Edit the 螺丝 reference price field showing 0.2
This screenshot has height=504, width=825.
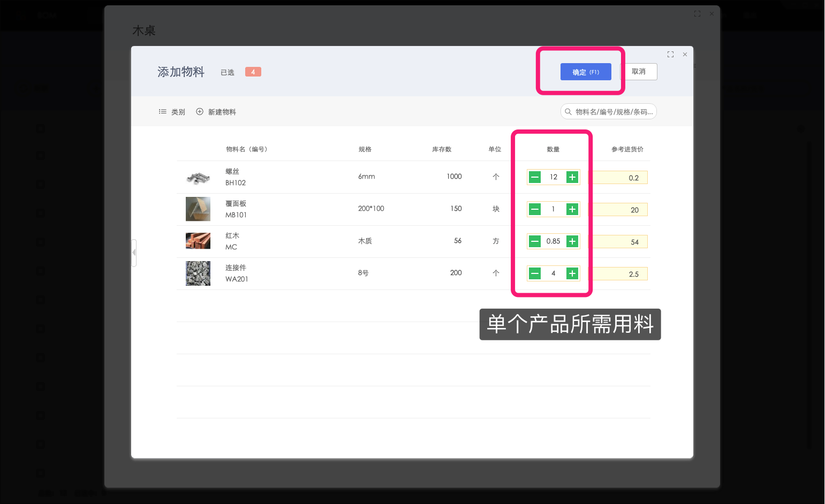(x=621, y=177)
